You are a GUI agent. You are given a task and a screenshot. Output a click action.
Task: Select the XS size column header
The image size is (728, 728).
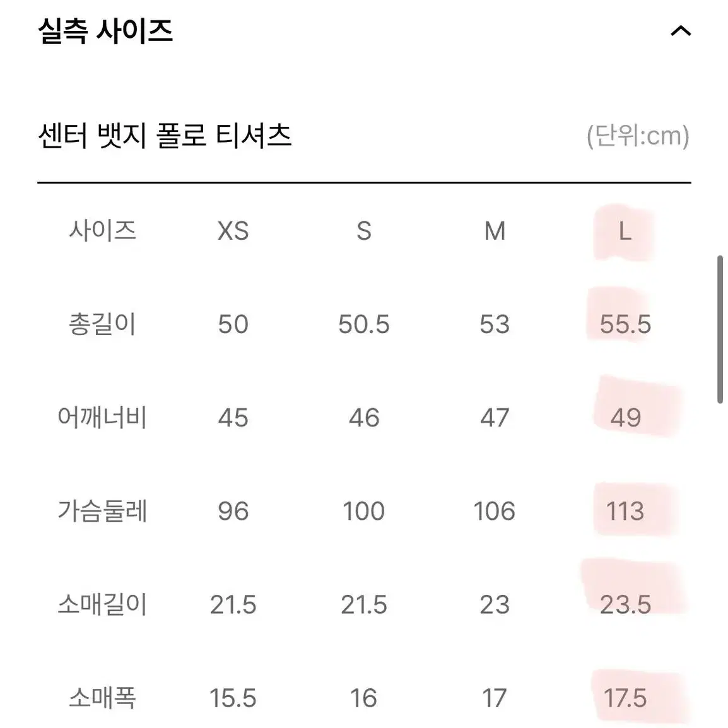click(233, 231)
